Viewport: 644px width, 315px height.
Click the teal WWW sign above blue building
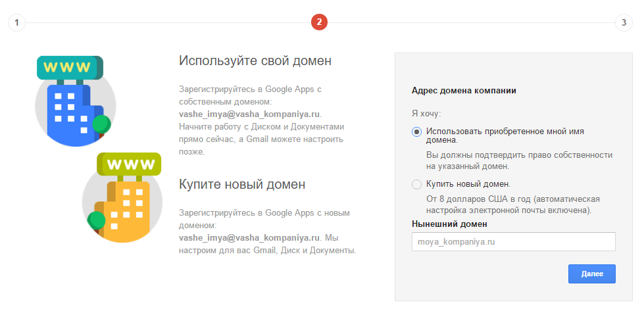(x=69, y=67)
